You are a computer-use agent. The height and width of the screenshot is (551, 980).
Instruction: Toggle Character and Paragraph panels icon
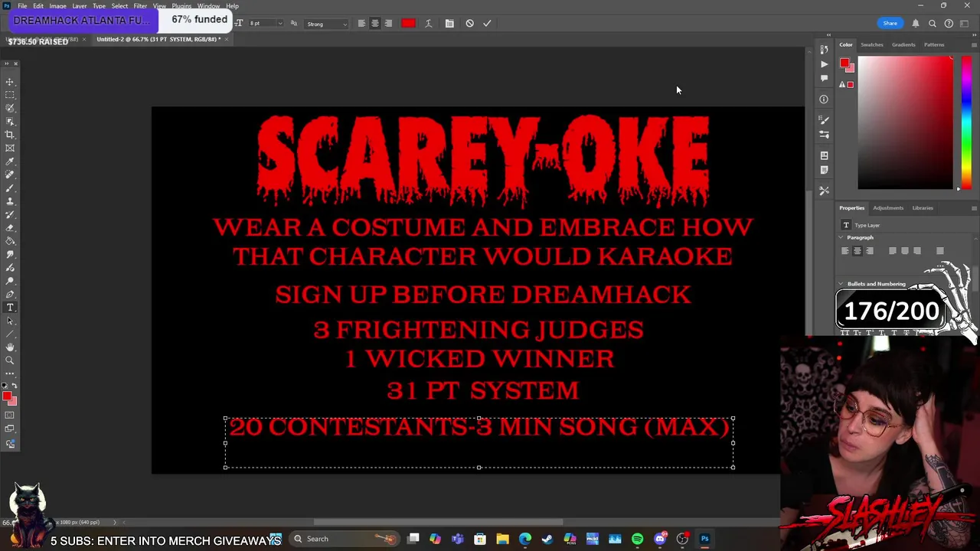pyautogui.click(x=449, y=24)
